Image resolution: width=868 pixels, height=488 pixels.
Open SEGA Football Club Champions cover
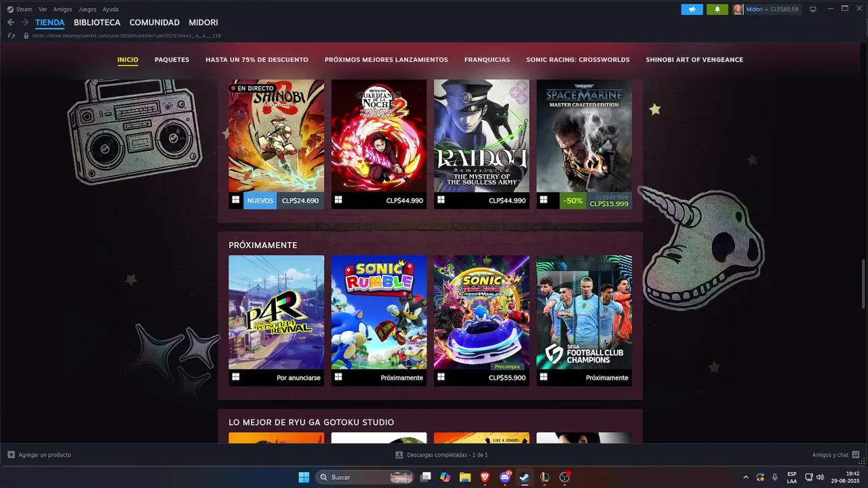tap(584, 312)
